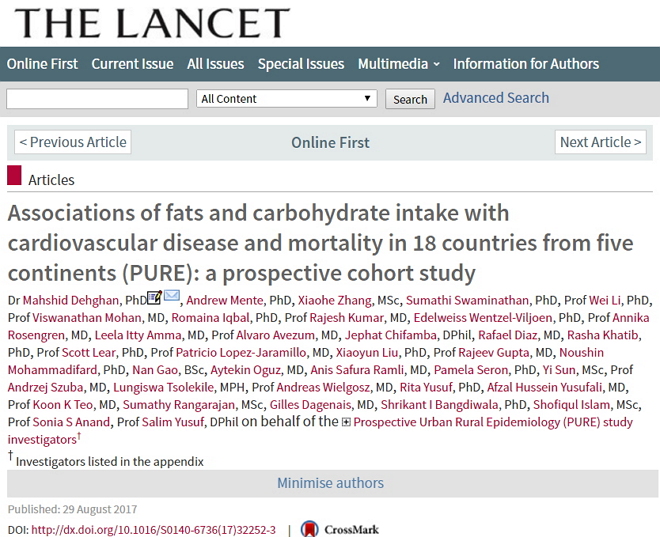Open Information for Authors
The height and width of the screenshot is (537, 660).
[x=526, y=64]
